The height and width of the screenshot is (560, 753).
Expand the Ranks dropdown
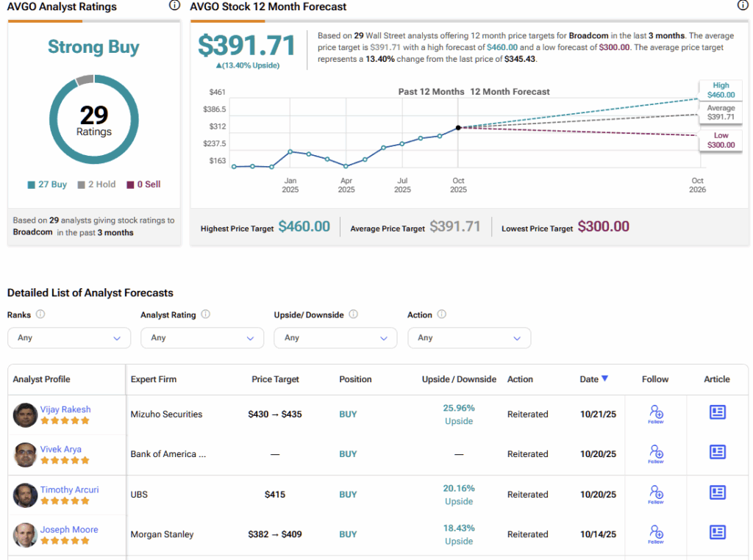coord(68,338)
